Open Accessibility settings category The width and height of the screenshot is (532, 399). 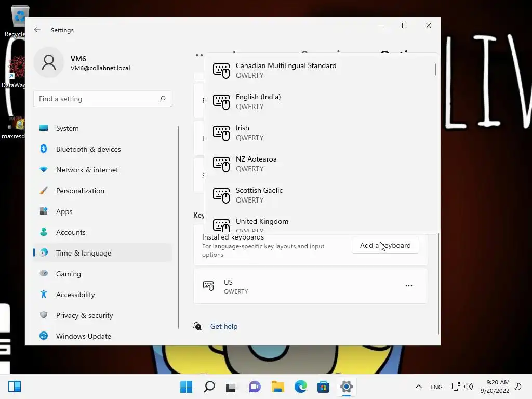click(103, 295)
